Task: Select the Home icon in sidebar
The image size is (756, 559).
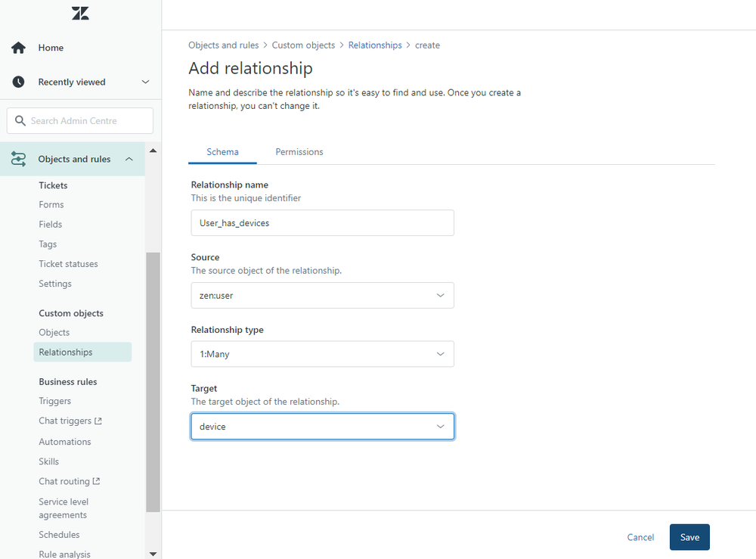Action: click(x=17, y=47)
